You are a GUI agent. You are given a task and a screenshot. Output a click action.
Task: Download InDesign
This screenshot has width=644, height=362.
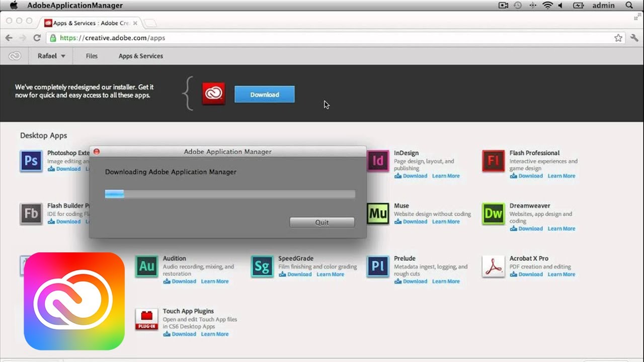[411, 176]
